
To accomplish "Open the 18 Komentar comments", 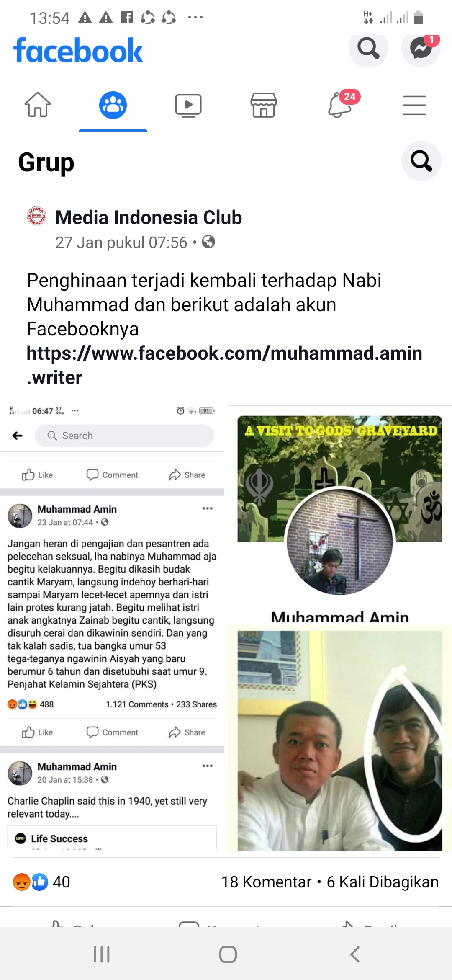I will pyautogui.click(x=266, y=882).
